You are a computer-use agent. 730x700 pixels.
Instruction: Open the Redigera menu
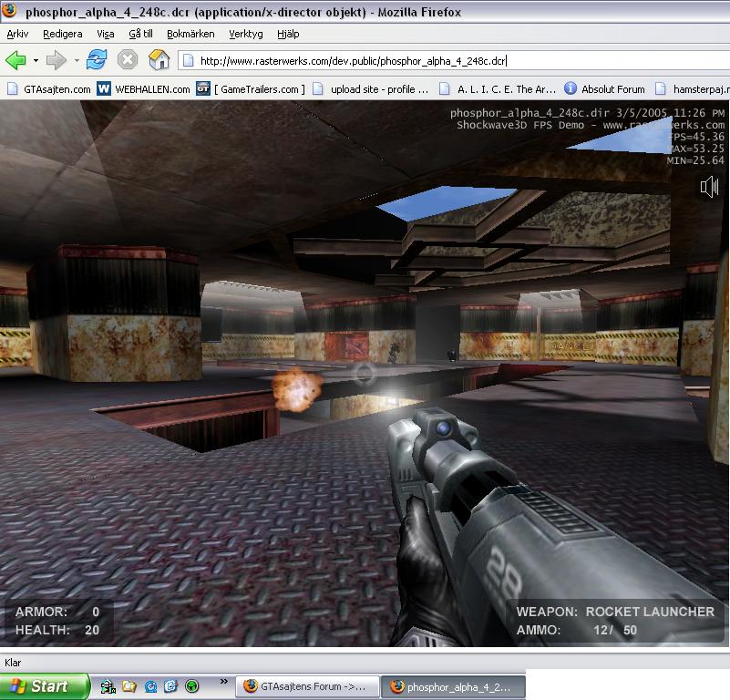tap(62, 34)
